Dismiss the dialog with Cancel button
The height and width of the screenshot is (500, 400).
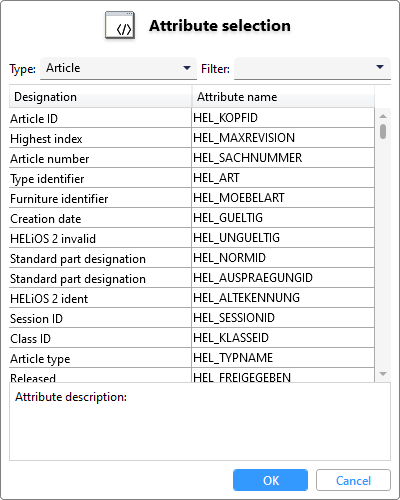(x=353, y=480)
